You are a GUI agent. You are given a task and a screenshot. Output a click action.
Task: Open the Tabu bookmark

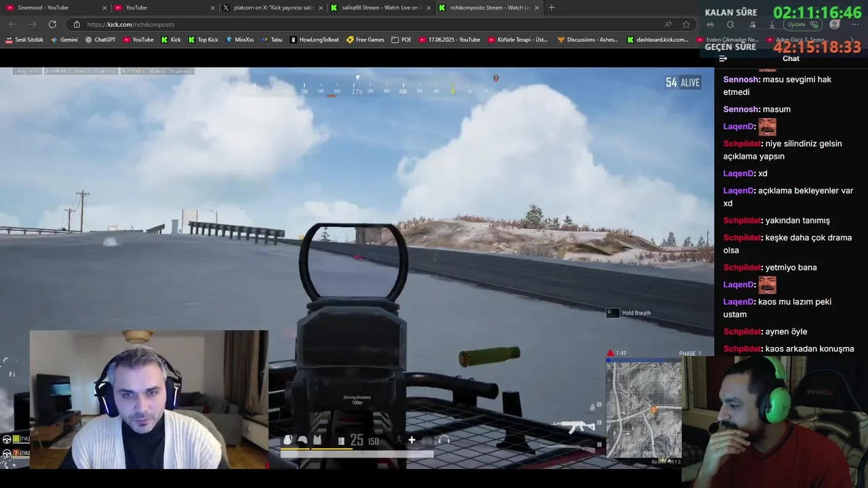coord(272,40)
